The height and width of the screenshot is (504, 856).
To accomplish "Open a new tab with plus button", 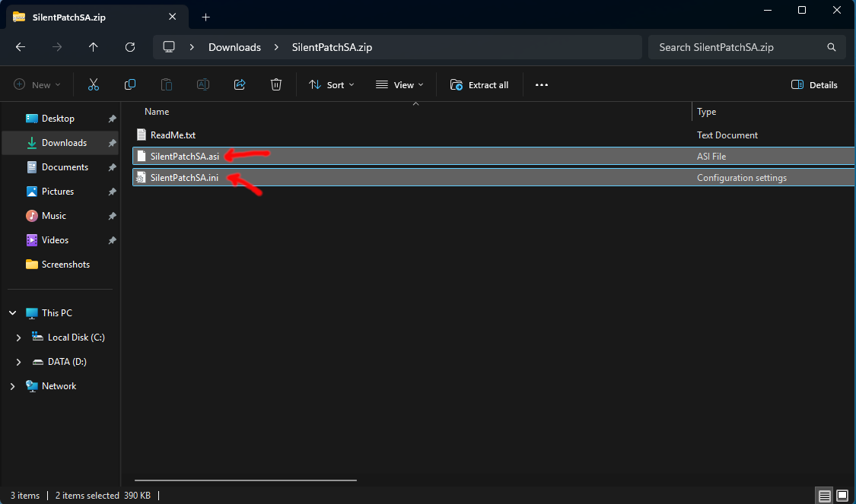I will 205,17.
